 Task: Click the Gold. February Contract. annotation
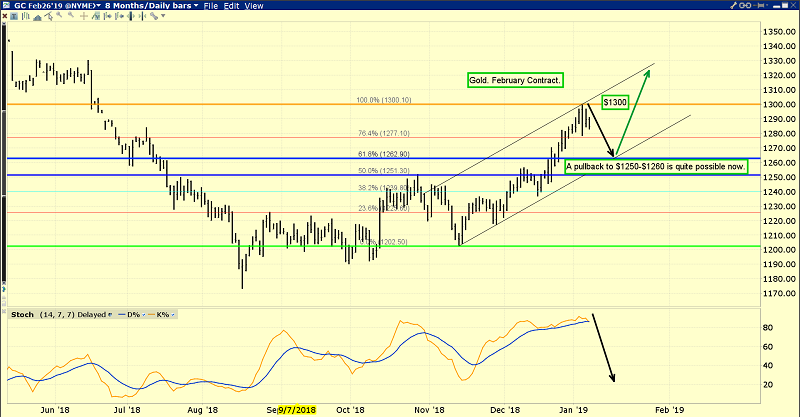click(515, 80)
